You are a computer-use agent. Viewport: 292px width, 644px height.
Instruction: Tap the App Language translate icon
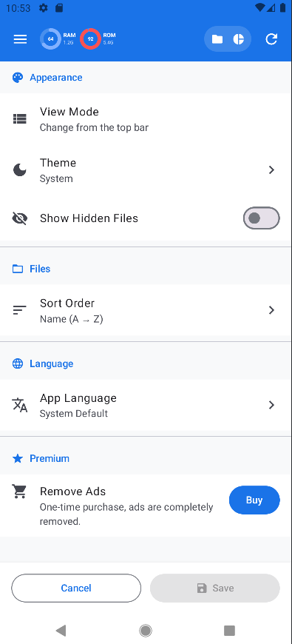[x=20, y=405]
